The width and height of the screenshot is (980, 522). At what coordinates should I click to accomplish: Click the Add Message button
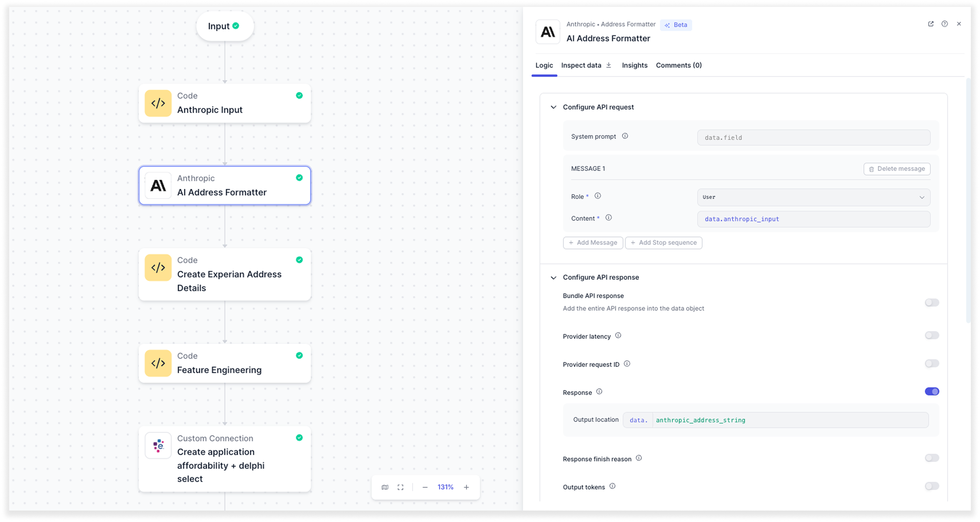coord(593,243)
